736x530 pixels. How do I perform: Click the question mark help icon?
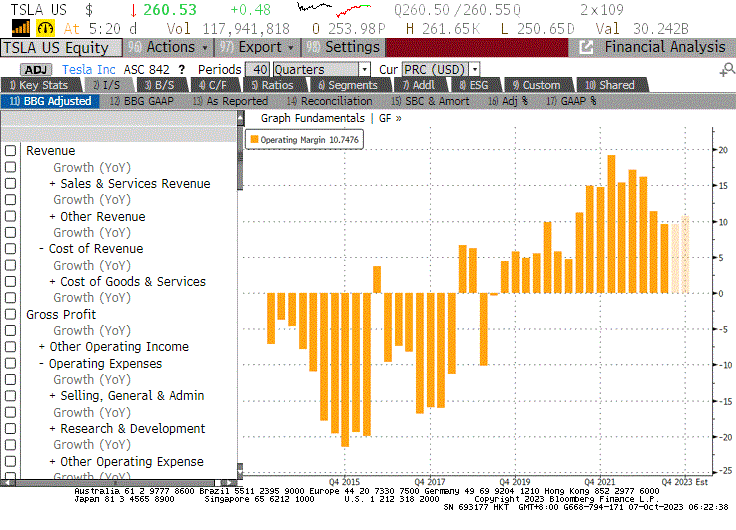coord(182,70)
